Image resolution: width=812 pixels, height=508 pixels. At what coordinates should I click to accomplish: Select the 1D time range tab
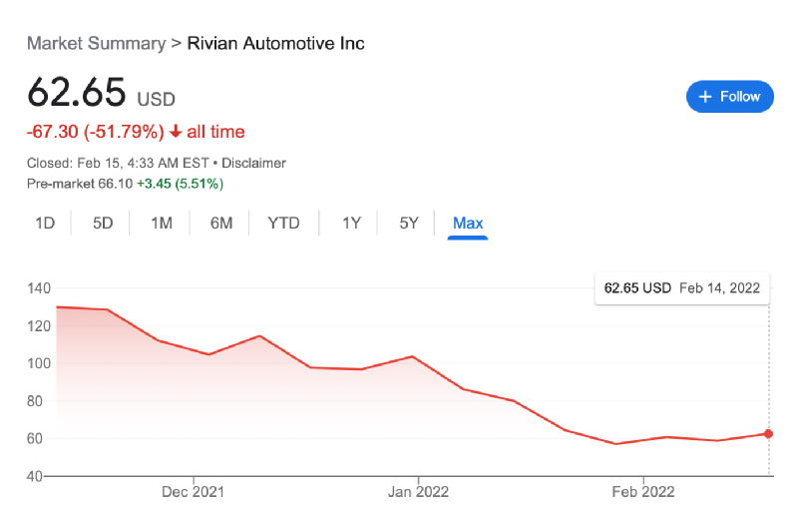[x=45, y=223]
